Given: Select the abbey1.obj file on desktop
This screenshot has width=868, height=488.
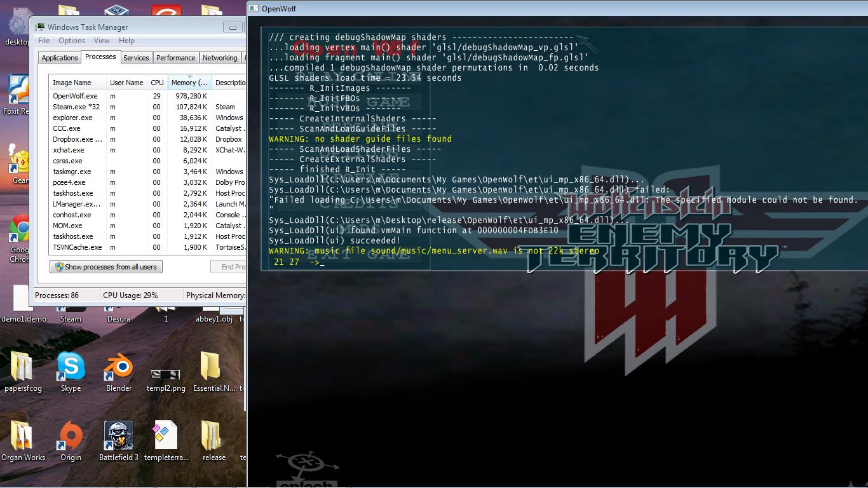Looking at the screenshot, I should [x=214, y=316].
